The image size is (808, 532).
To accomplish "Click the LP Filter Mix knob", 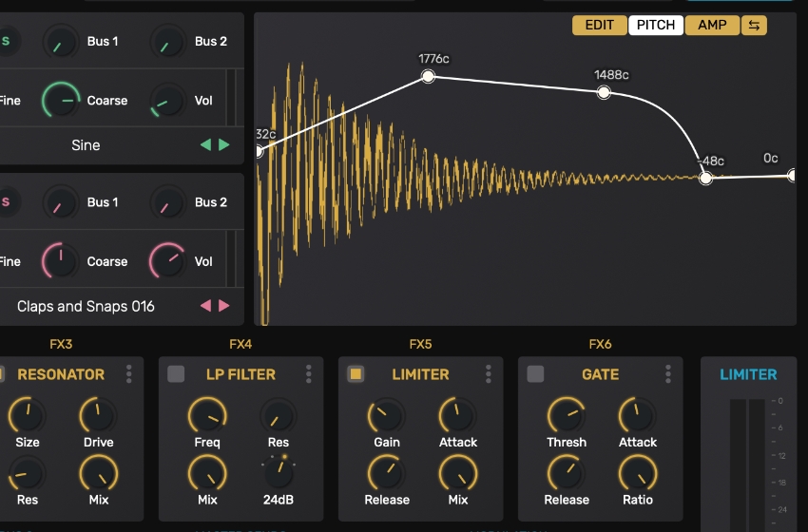I will pos(207,473).
